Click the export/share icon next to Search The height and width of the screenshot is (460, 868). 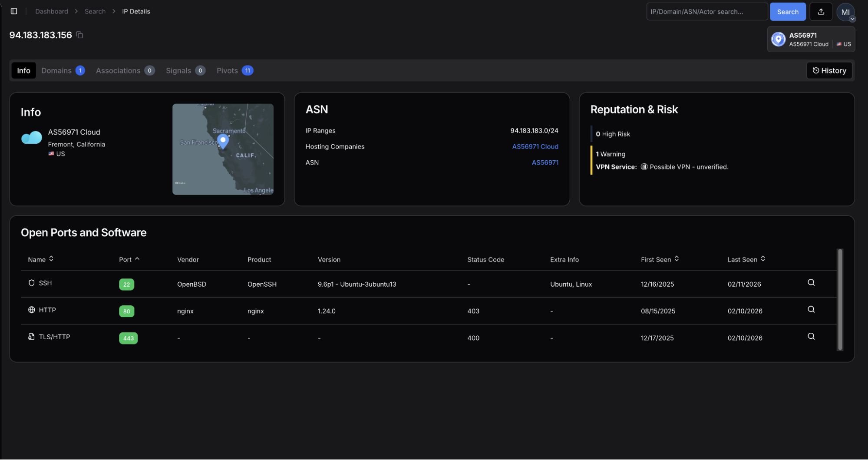821,11
